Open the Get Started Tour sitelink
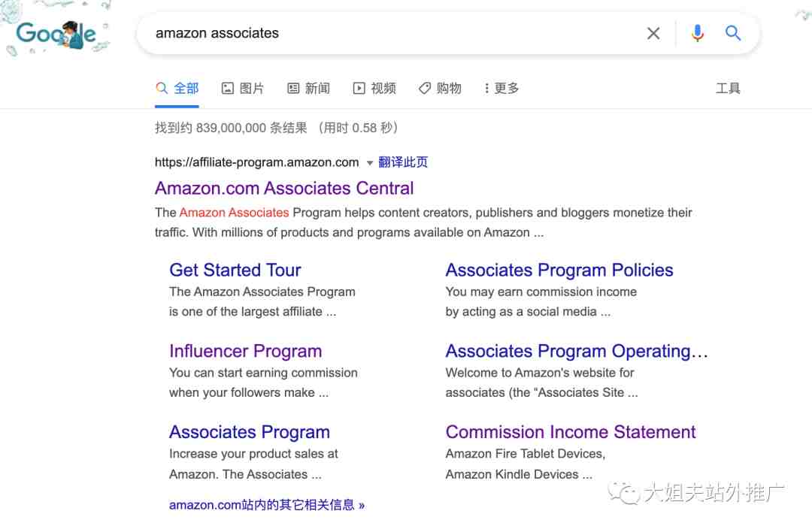This screenshot has height=529, width=812. tap(235, 270)
